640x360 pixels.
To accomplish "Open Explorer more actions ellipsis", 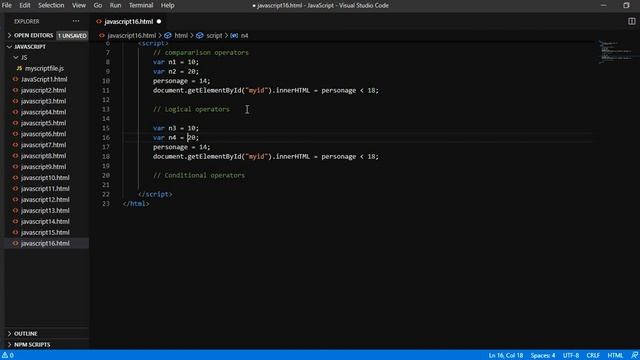I will pyautogui.click(x=76, y=21).
